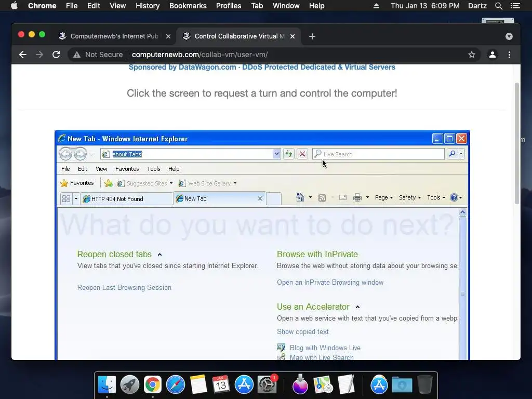The image size is (532, 399).
Task: Click Reopen Last Browsing Session link
Action: pos(125,288)
